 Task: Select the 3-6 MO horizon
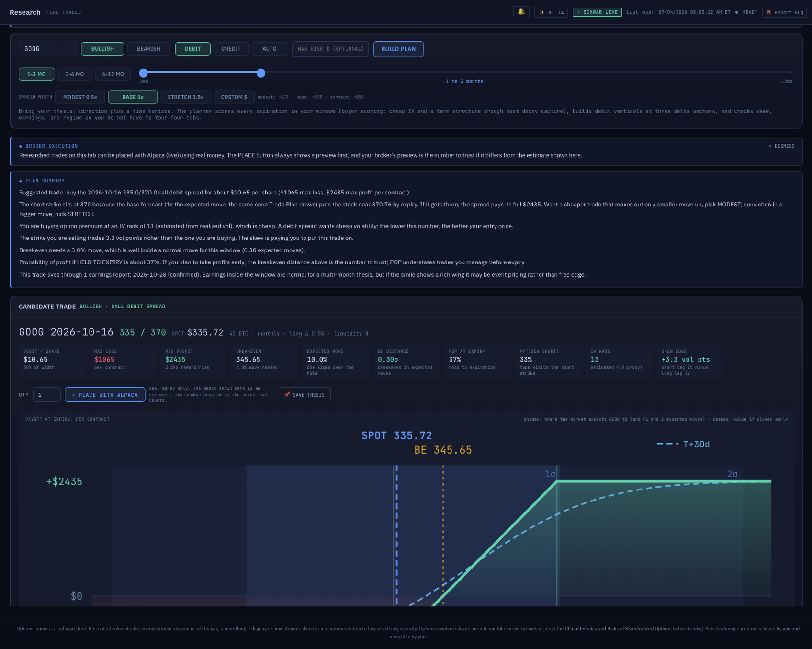coord(75,74)
